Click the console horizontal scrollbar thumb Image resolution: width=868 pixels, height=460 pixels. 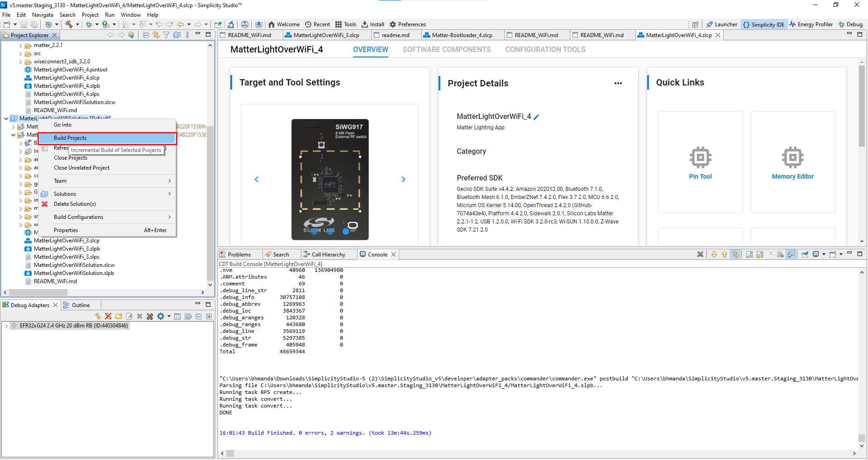pos(230,453)
